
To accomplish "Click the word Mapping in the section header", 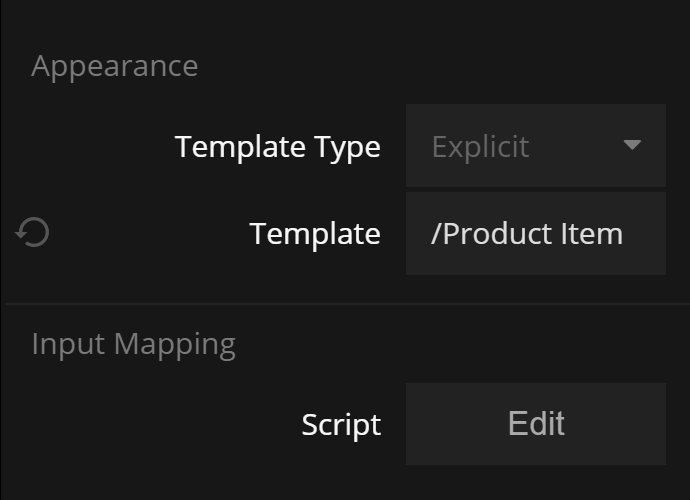I will 174,344.
